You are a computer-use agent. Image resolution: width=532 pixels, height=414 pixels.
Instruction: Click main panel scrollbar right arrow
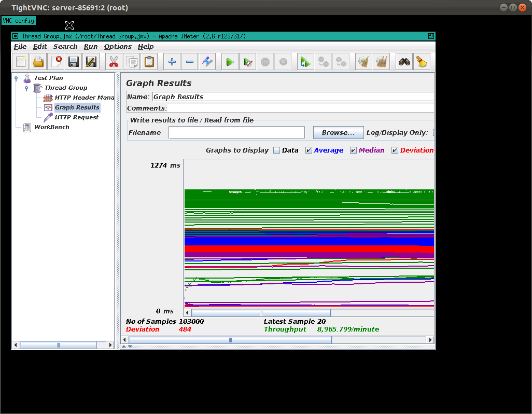pos(430,340)
